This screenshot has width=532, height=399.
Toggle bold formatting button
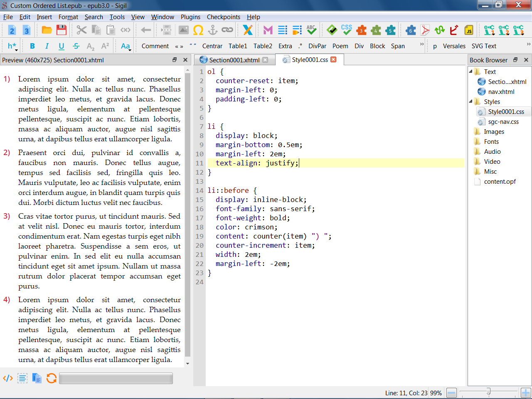click(x=32, y=46)
